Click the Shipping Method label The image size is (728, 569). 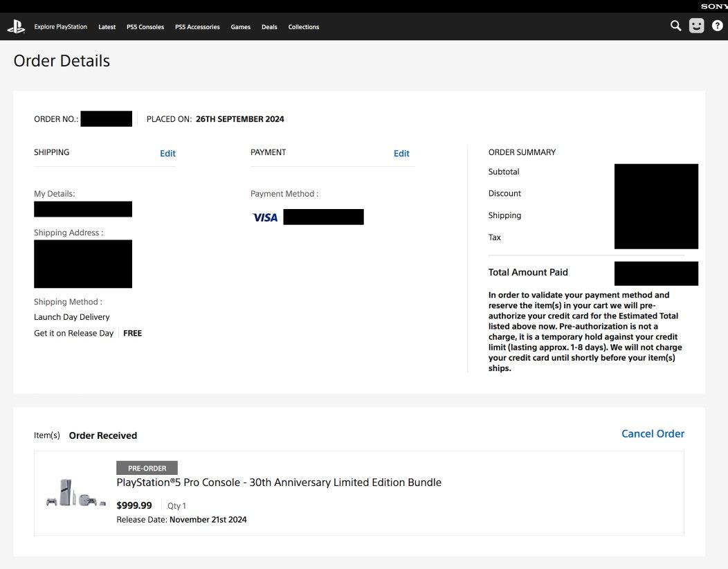[x=68, y=302]
